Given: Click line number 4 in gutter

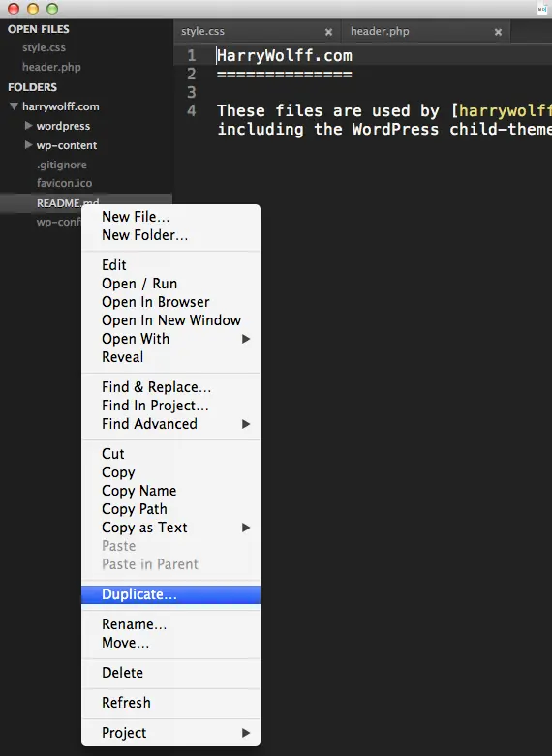Looking at the screenshot, I should [x=192, y=110].
